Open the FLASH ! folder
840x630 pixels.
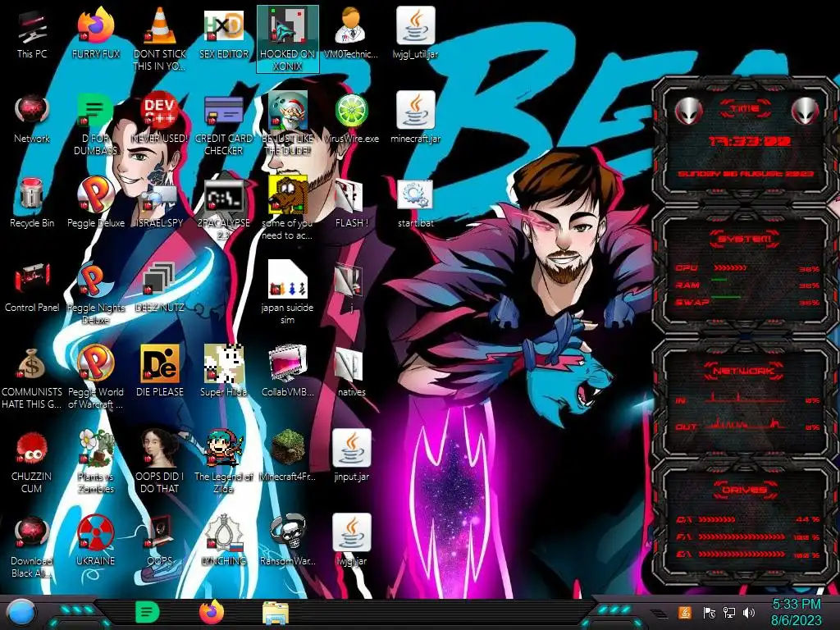(x=351, y=203)
